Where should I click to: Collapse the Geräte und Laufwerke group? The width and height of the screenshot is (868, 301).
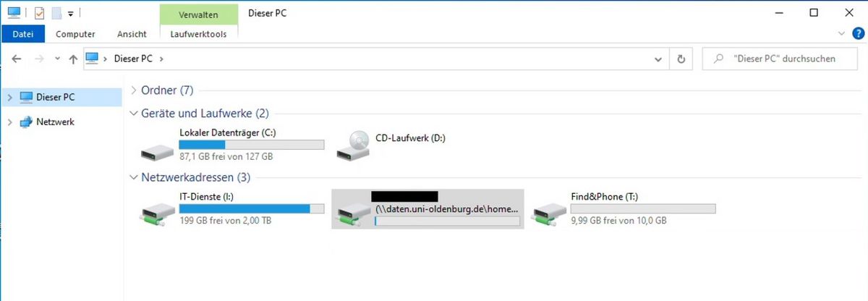pyautogui.click(x=134, y=114)
